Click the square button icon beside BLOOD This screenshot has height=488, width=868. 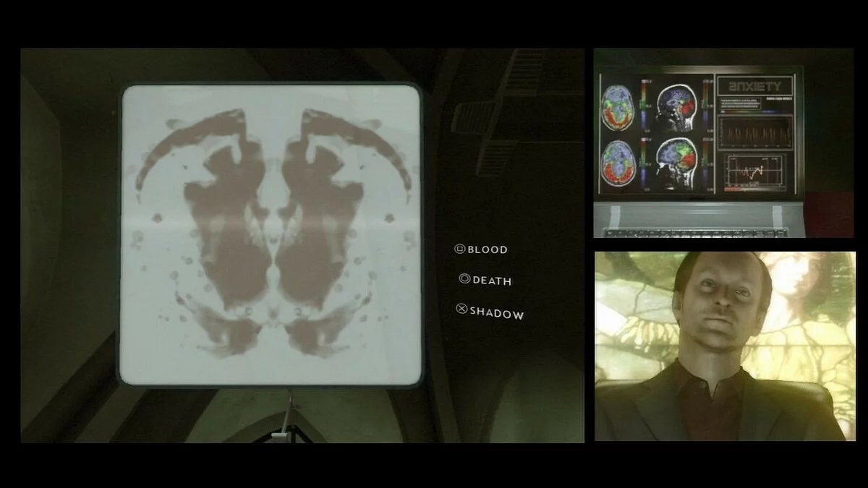459,249
